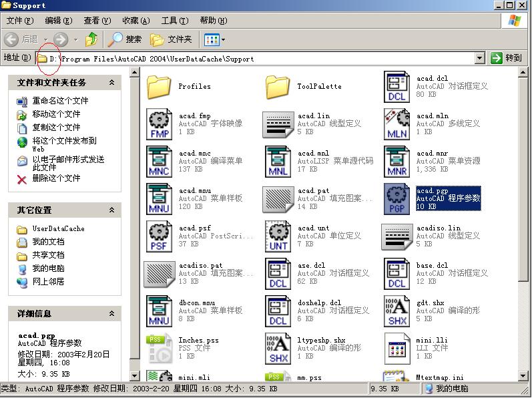
Task: Open the acad.pgp file icon
Action: [396, 199]
